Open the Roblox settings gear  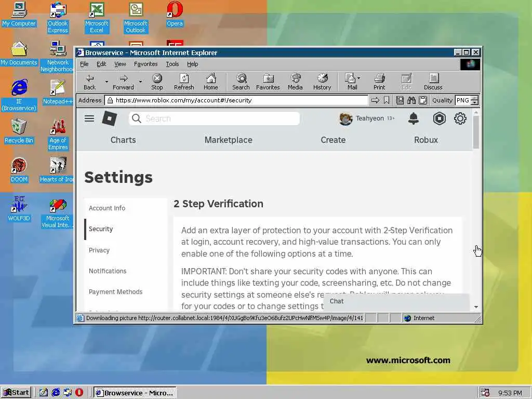click(460, 118)
